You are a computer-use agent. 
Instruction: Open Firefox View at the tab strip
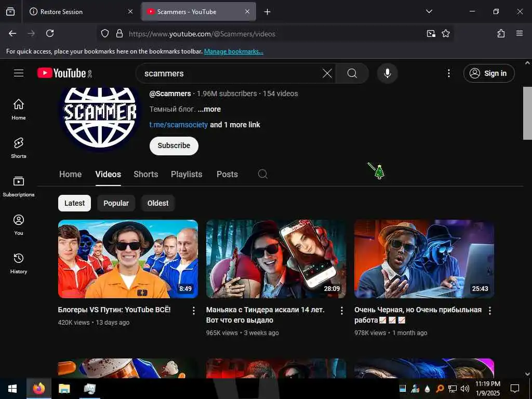tap(10, 11)
